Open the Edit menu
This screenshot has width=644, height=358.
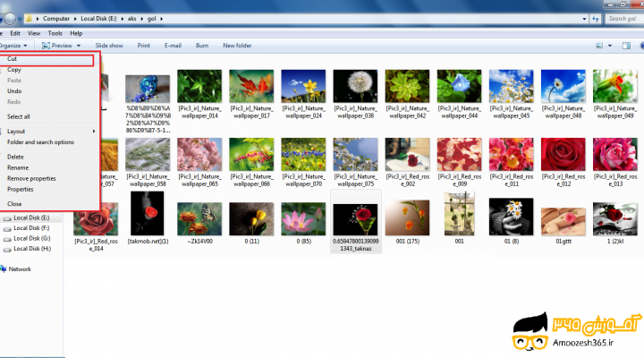pyautogui.click(x=15, y=33)
